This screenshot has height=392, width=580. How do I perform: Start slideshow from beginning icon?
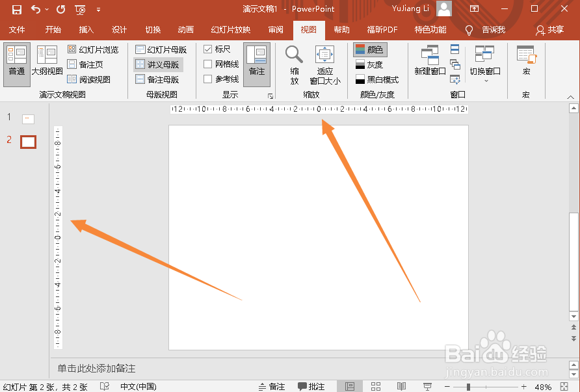(x=80, y=10)
